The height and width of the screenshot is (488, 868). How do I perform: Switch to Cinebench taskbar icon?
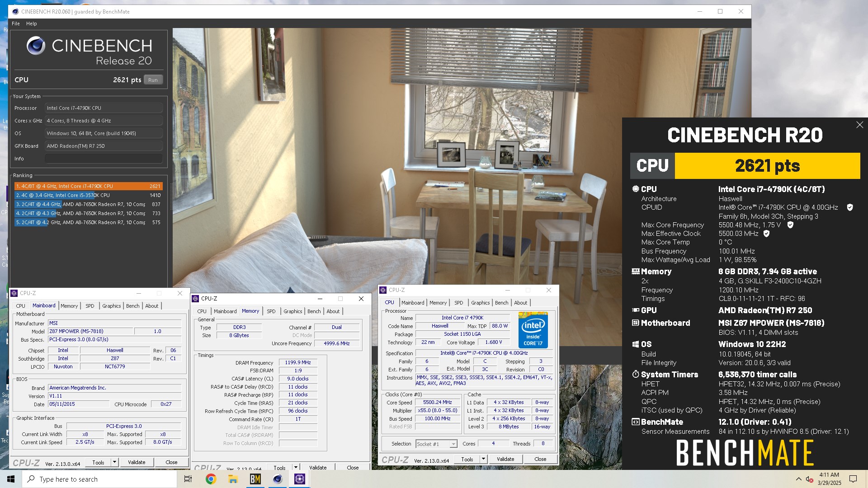[278, 479]
